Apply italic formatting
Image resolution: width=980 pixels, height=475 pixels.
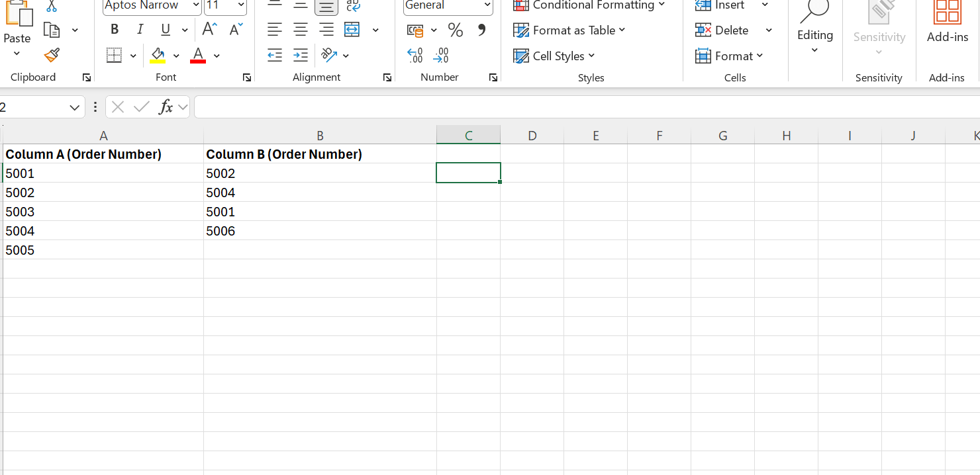(140, 29)
